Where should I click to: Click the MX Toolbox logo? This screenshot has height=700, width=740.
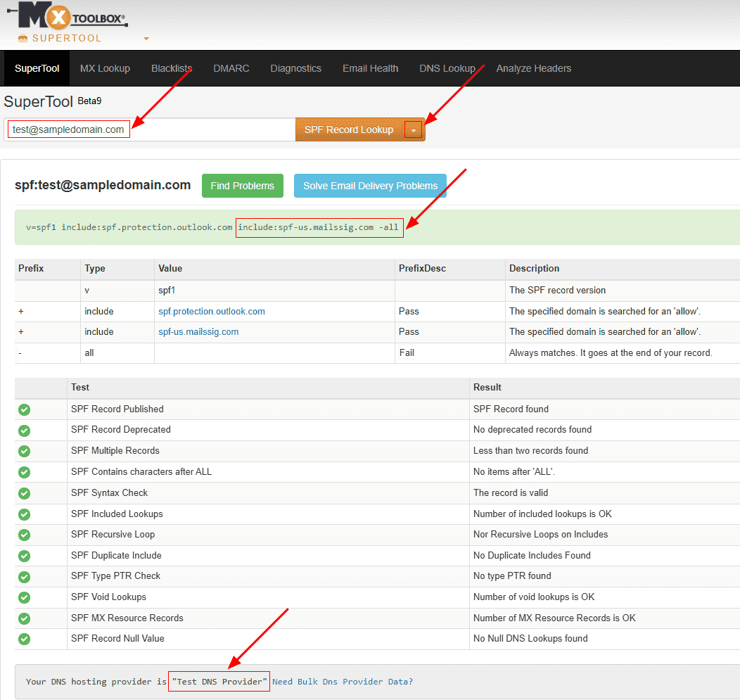click(70, 15)
